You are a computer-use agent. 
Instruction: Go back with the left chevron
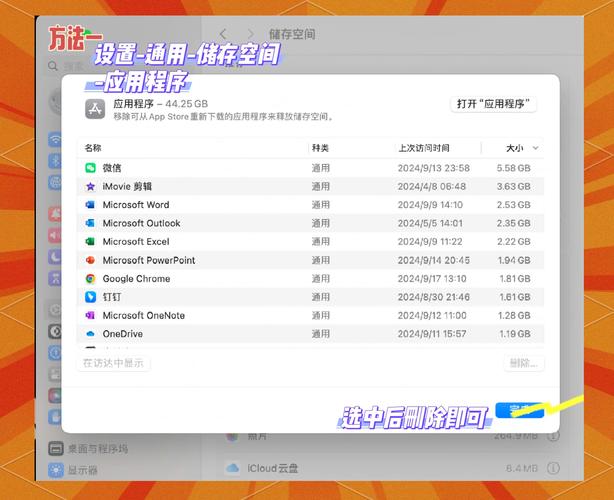point(223,34)
